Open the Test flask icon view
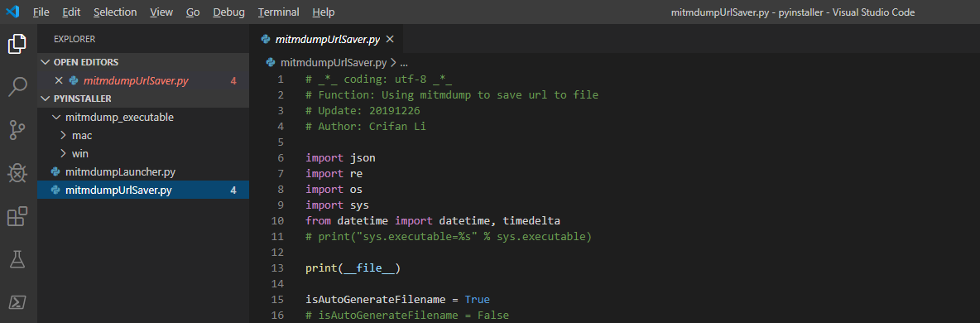The height and width of the screenshot is (323, 980). 17,259
